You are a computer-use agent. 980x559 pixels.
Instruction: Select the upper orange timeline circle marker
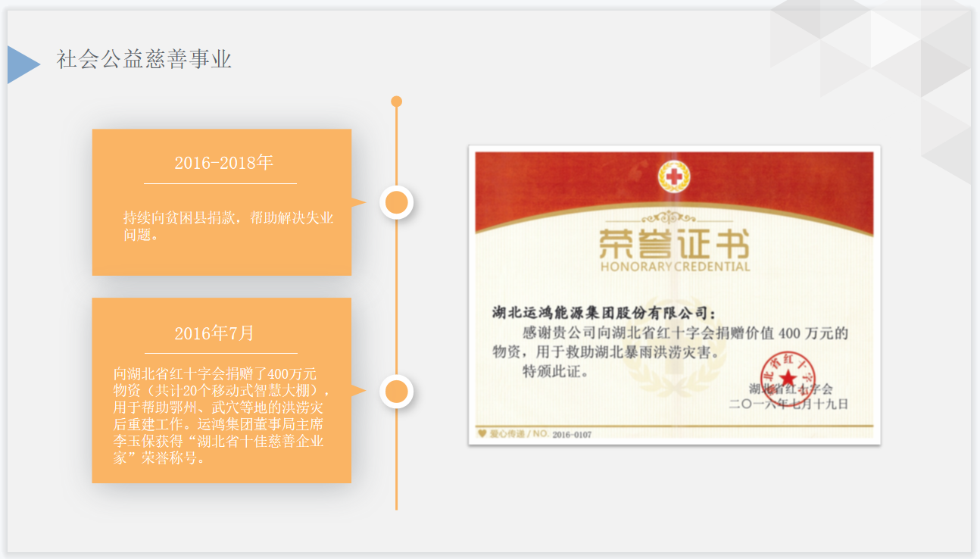(396, 202)
